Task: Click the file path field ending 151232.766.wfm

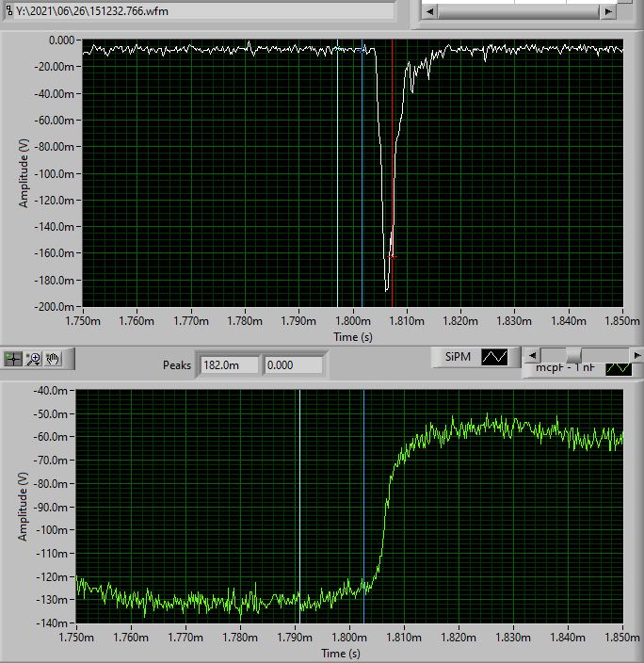Action: click(x=203, y=11)
